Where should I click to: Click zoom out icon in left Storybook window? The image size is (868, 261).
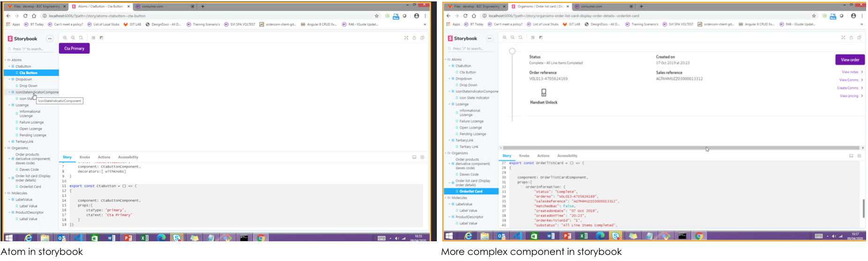coord(73,38)
